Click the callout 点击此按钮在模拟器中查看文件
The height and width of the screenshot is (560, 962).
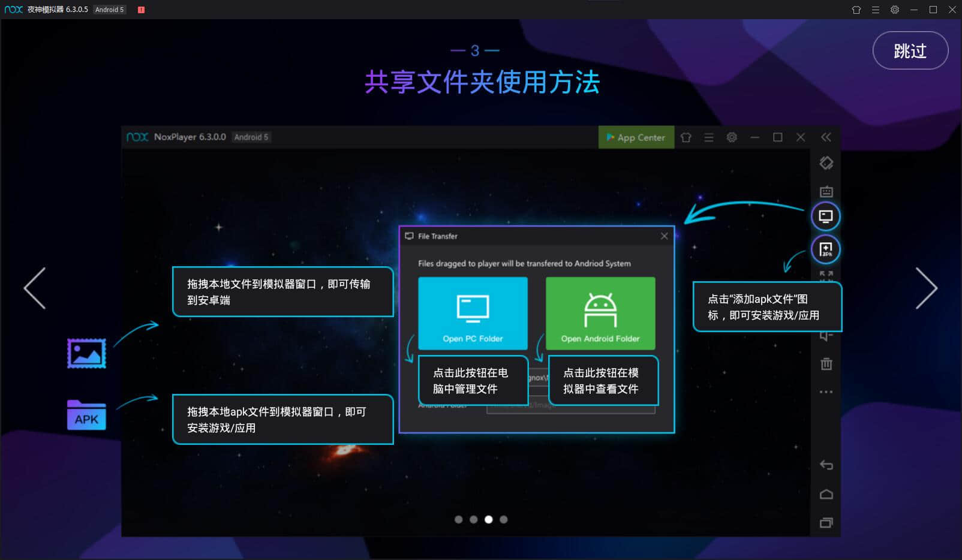coord(603,381)
